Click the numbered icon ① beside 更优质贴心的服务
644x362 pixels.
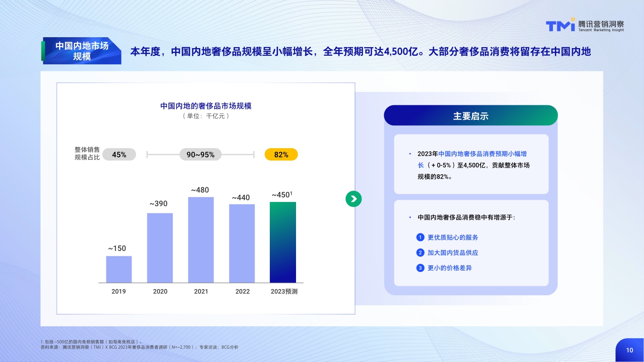coord(420,237)
